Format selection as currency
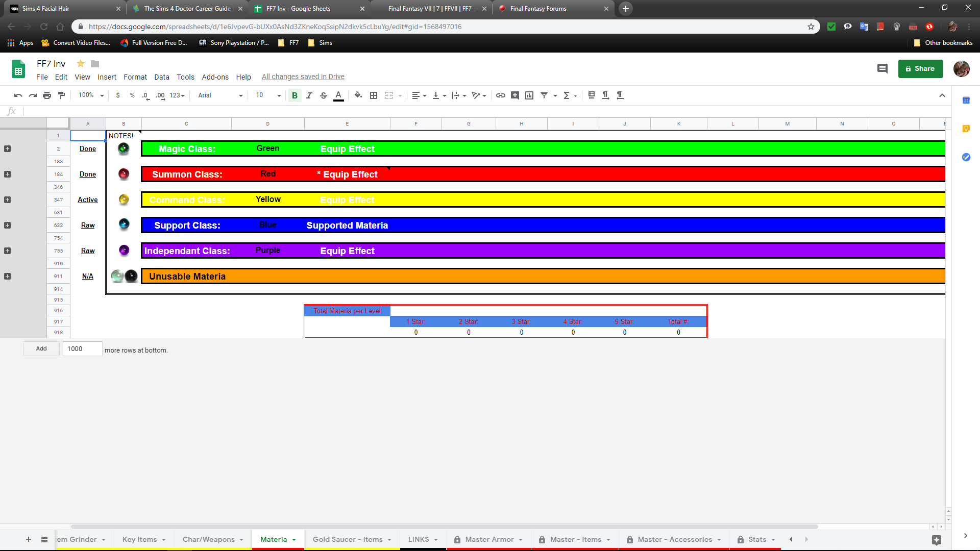The width and height of the screenshot is (980, 551). [118, 95]
